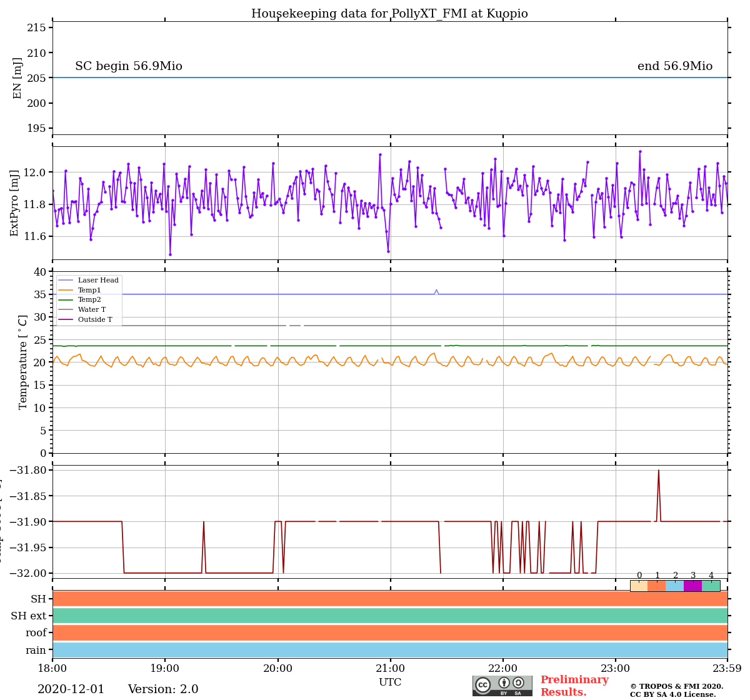Click the Version: 2.0 text
This screenshot has width=750, height=700.
click(x=163, y=689)
